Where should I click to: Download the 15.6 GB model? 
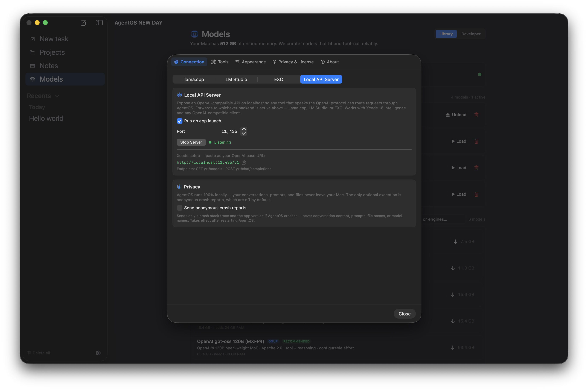(x=462, y=295)
